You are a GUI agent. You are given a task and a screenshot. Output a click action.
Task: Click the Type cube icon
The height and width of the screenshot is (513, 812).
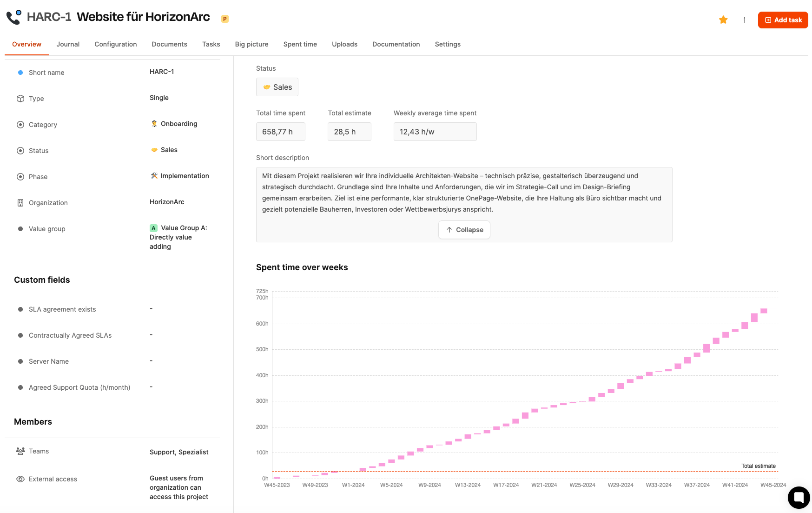[x=20, y=99]
